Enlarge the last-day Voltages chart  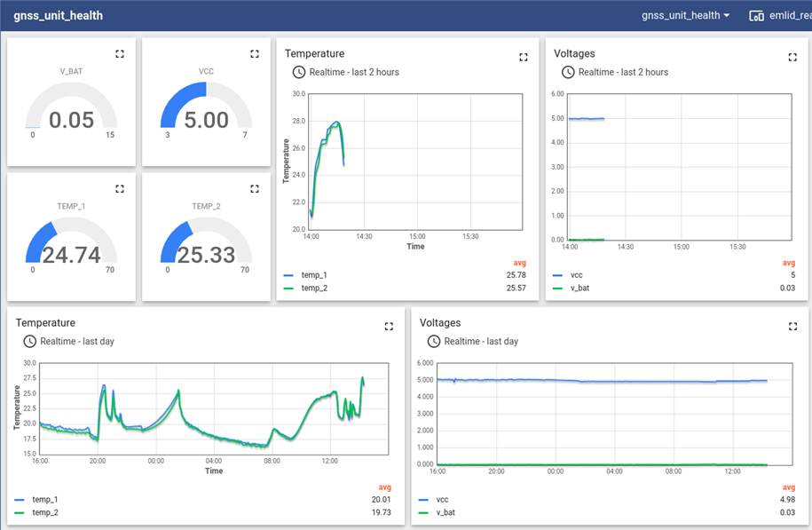coord(792,327)
